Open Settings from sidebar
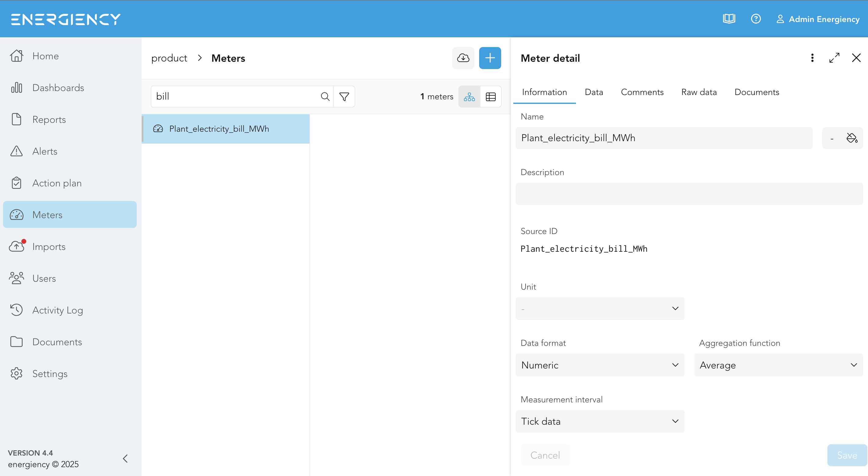The image size is (868, 476). coord(70,373)
